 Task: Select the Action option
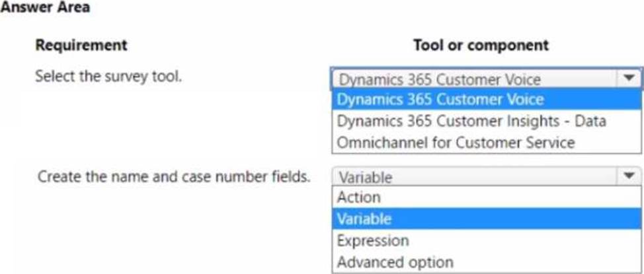coord(486,197)
